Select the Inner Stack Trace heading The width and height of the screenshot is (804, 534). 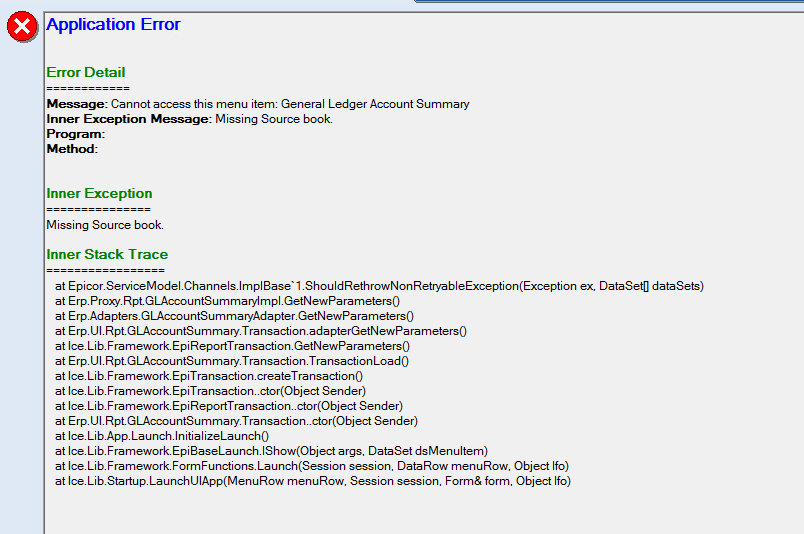click(x=107, y=254)
